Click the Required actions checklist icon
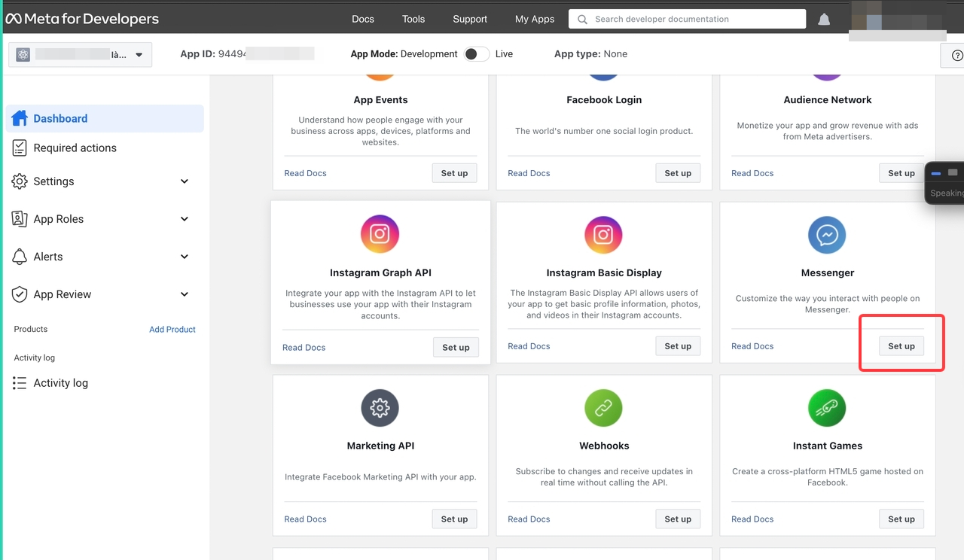This screenshot has height=560, width=964. (20, 148)
